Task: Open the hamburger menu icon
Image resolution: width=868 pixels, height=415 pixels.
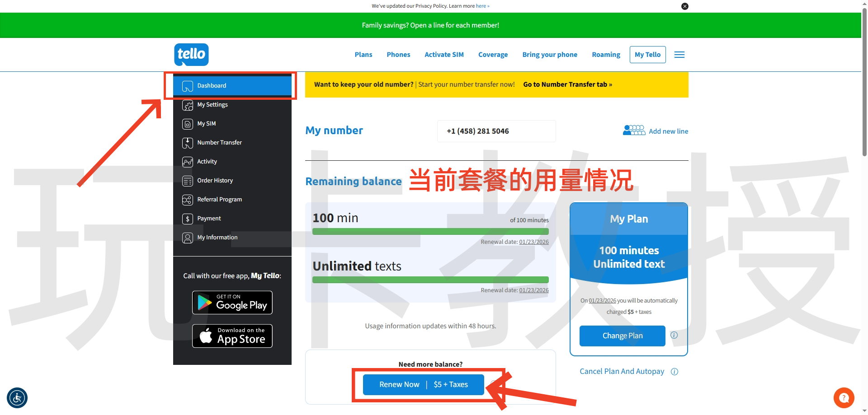Action: click(679, 55)
